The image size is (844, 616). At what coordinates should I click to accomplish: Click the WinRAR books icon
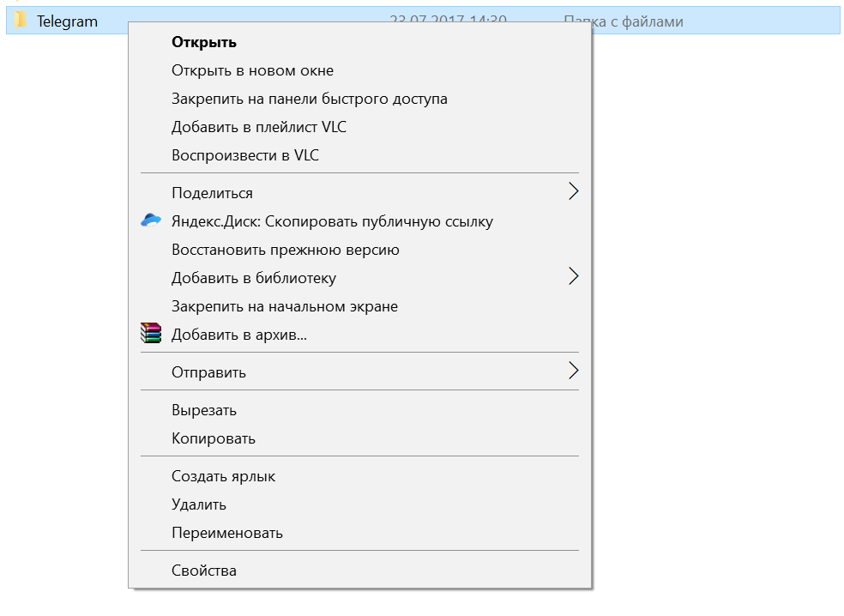click(151, 334)
